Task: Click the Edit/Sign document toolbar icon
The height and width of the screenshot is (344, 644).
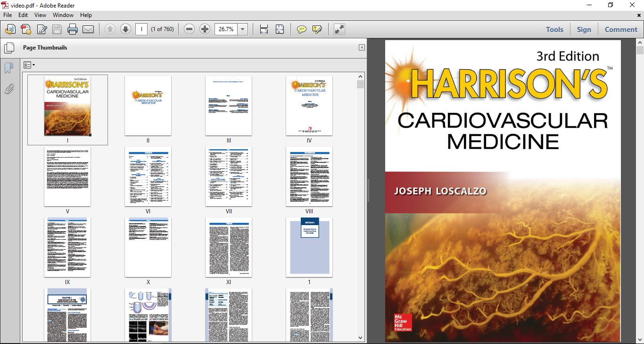Action: 41,29
